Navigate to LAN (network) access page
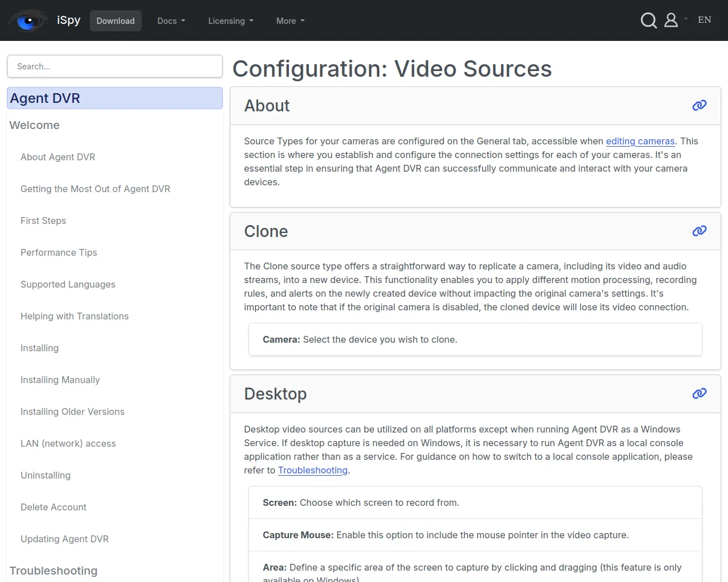The height and width of the screenshot is (582, 728). pos(68,443)
